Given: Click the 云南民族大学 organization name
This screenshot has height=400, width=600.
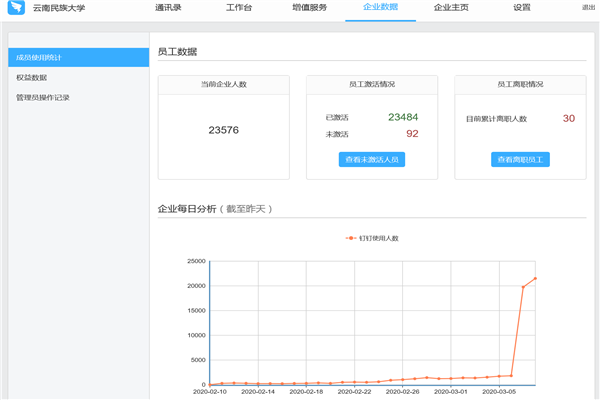Looking at the screenshot, I should [x=59, y=8].
